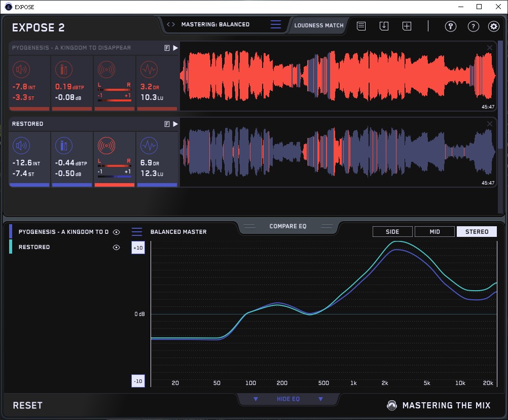Screen dimensions: 508x420
Task: Click the file icon on Restored track
Action: (x=167, y=124)
